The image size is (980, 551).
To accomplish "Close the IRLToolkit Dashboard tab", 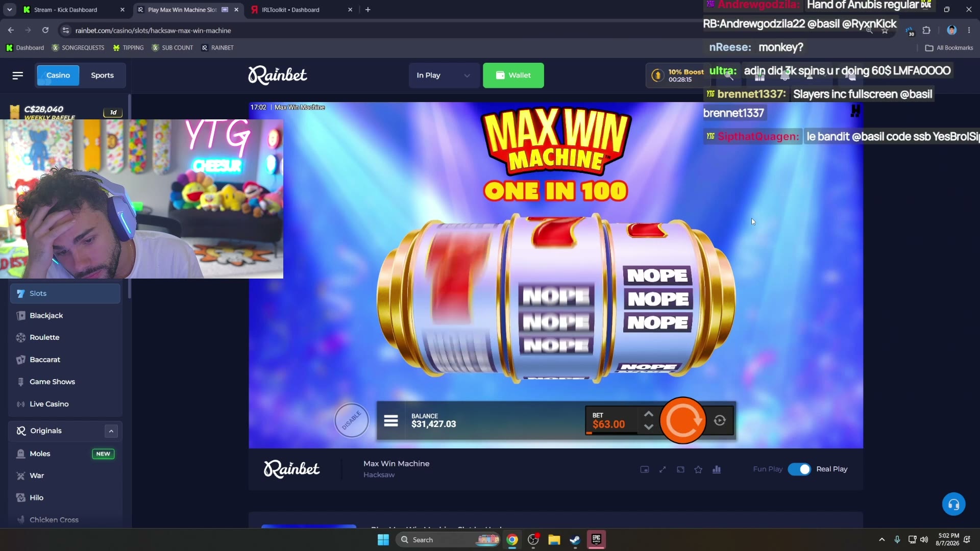I will 350,10.
